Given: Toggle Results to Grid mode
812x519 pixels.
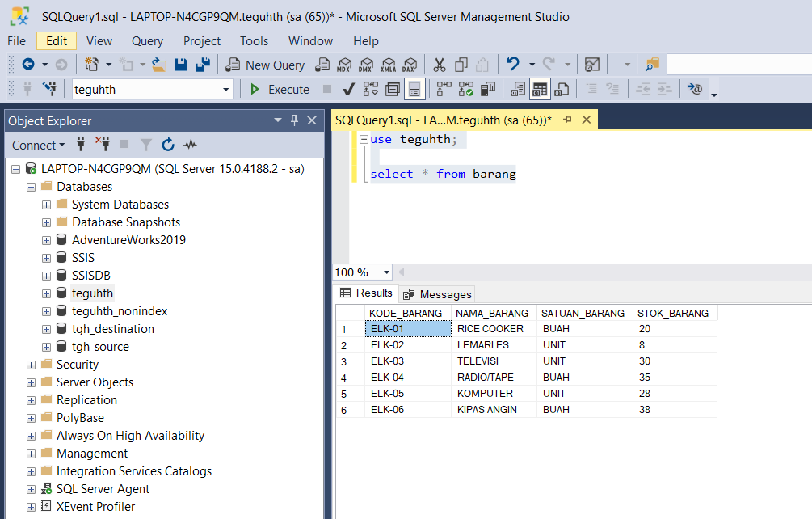Looking at the screenshot, I should coord(540,89).
